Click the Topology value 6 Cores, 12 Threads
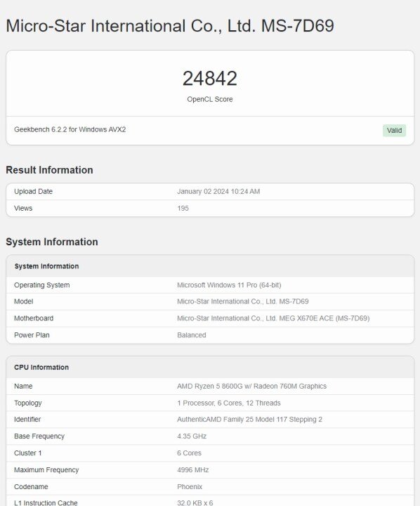Image resolution: width=420 pixels, height=506 pixels. coord(229,403)
